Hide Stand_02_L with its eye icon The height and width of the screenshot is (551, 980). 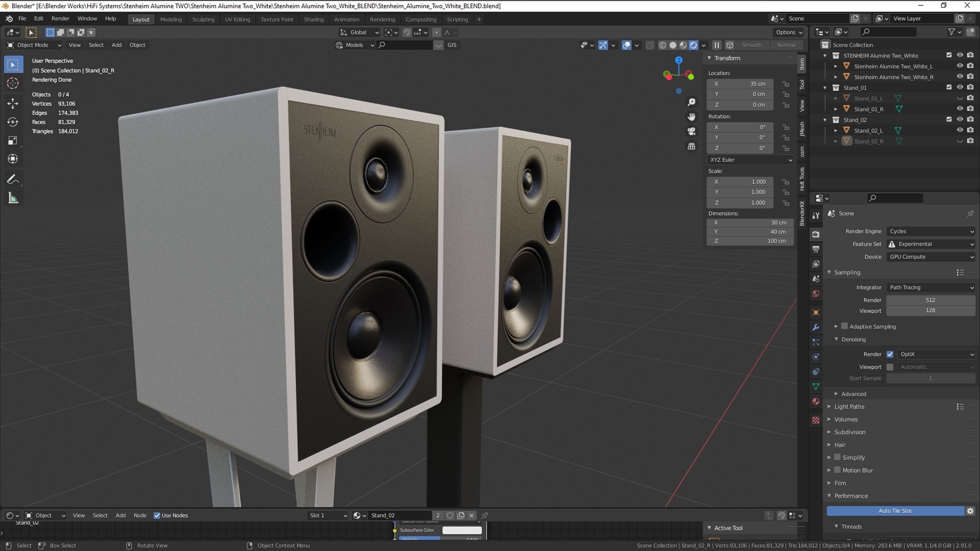click(x=959, y=130)
